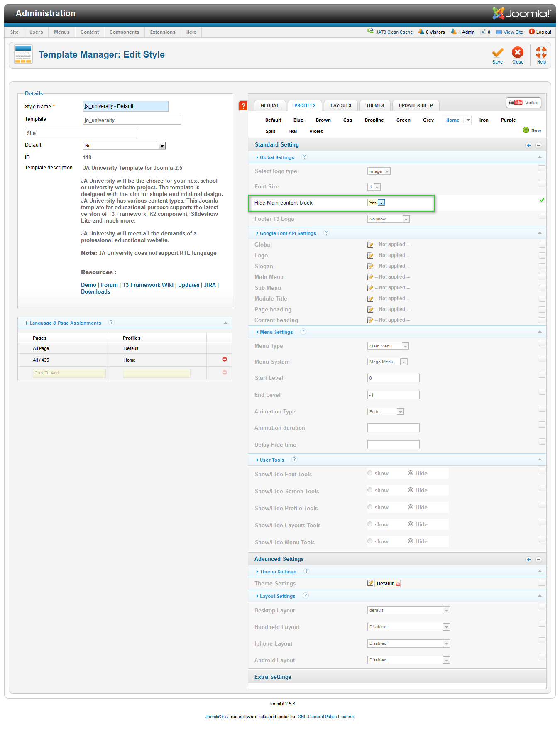Select show for Show/Hide Font Tools

(x=370, y=473)
